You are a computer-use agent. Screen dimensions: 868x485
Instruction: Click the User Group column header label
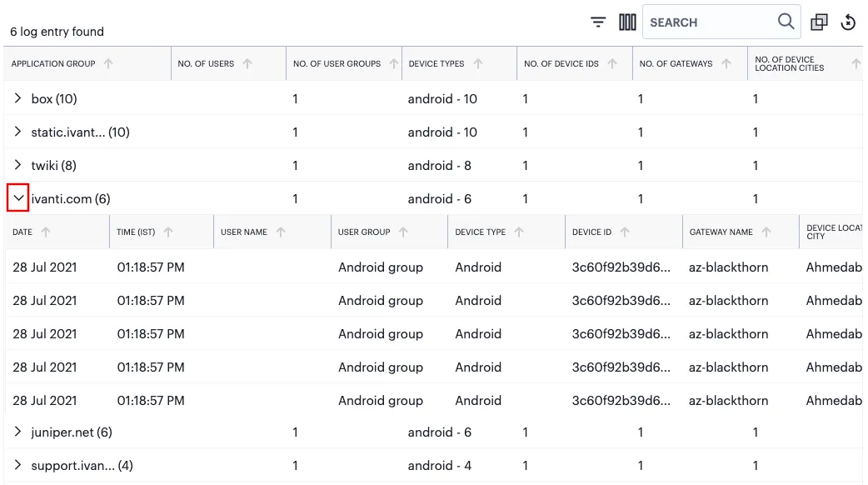coord(364,232)
